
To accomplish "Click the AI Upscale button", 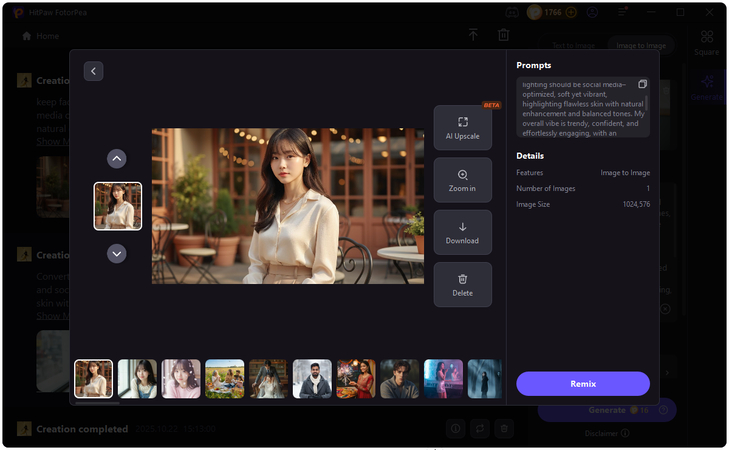I will pyautogui.click(x=463, y=128).
